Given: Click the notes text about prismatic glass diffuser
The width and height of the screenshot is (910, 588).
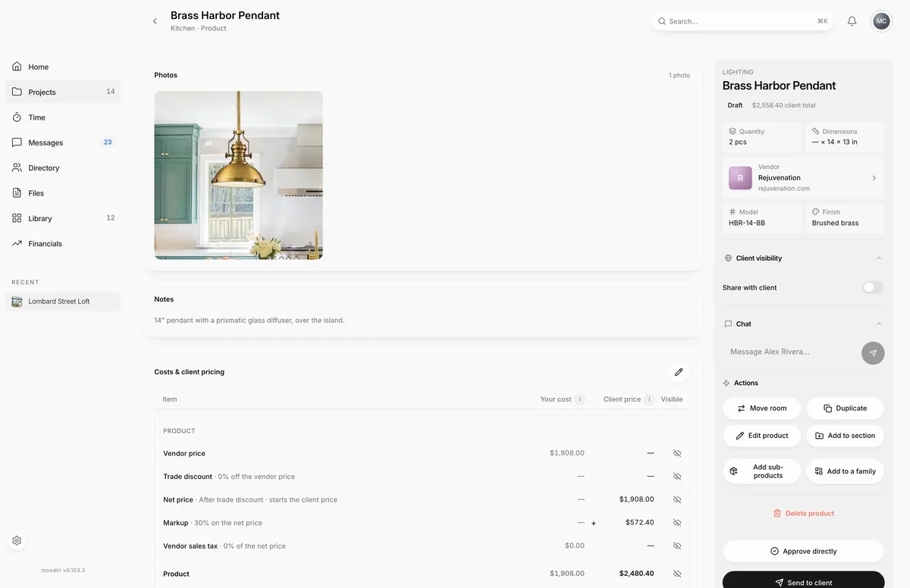Looking at the screenshot, I should coord(249,321).
